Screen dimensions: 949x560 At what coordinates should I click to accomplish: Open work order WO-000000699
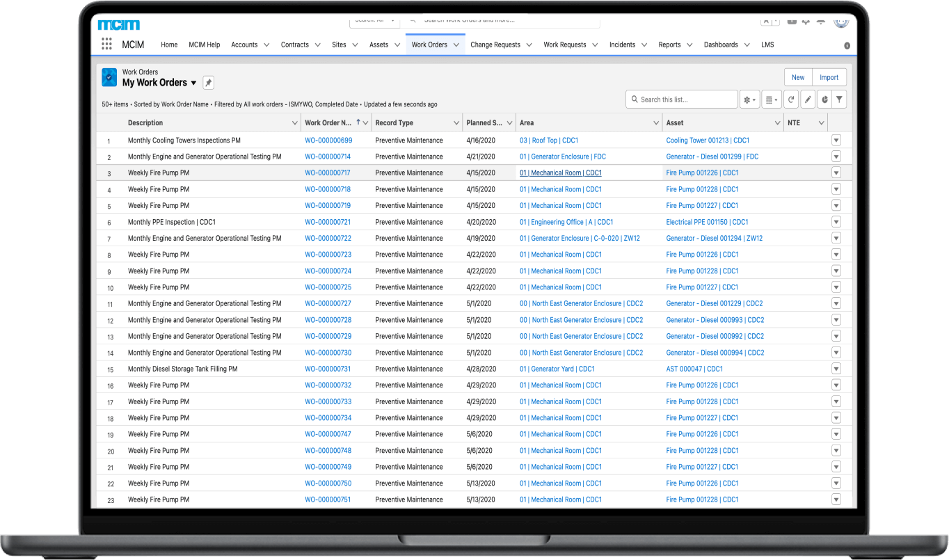coord(328,141)
